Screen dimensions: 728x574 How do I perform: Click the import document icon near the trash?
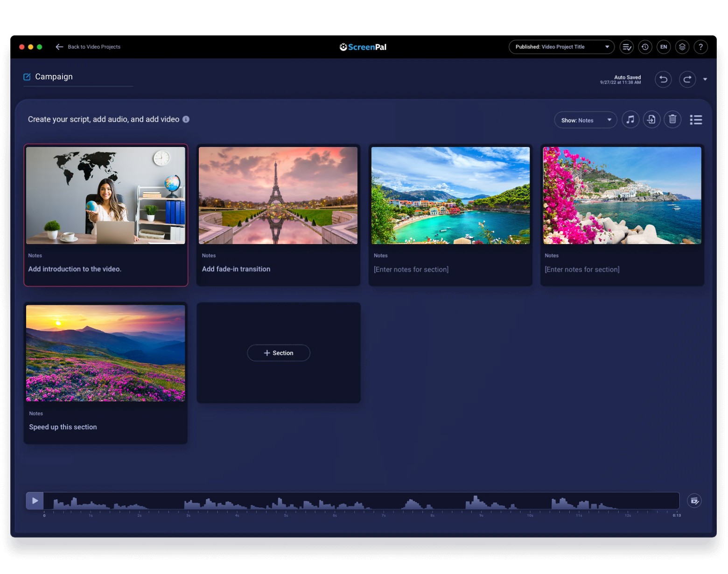651,119
